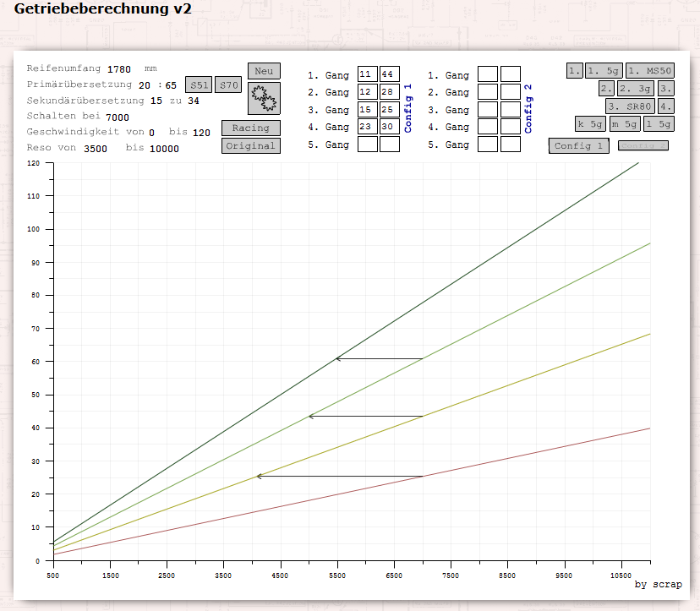Edit the Reso bis 10000 value

coord(164,149)
